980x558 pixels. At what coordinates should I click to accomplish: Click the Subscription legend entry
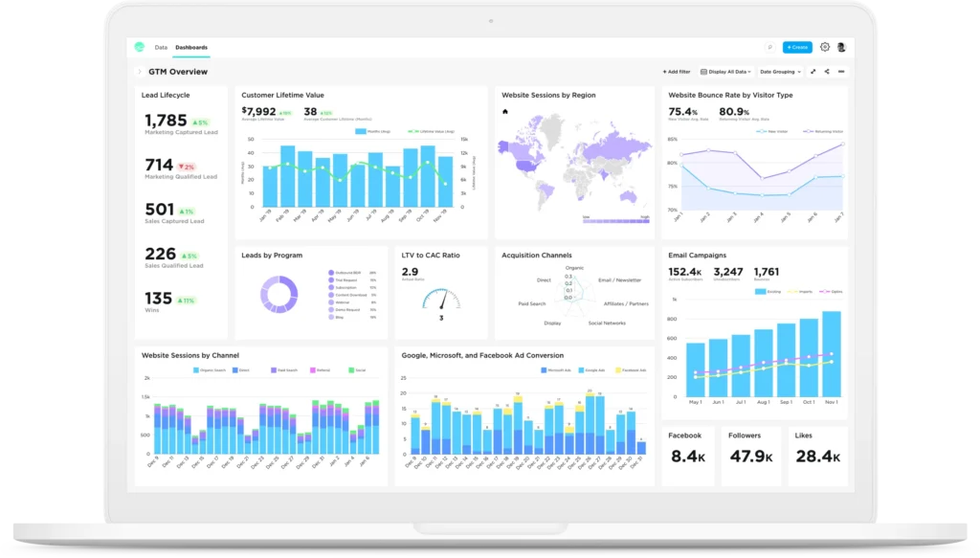(352, 288)
